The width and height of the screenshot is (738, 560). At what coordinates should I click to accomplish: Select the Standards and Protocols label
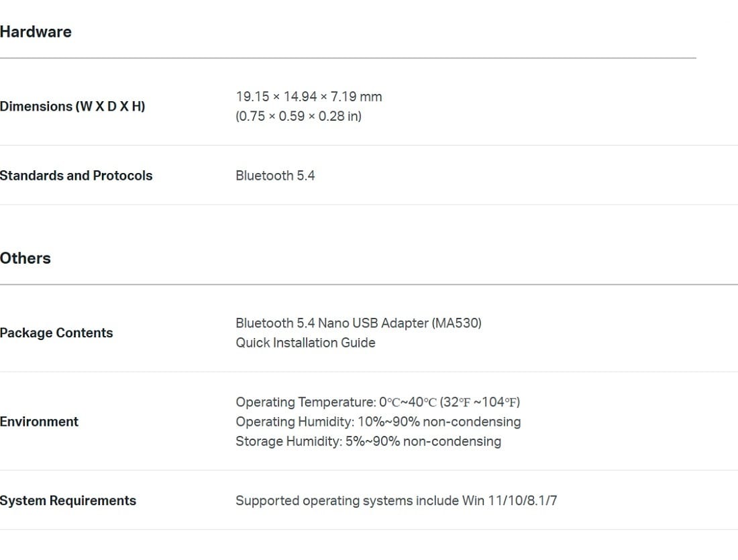[x=76, y=176]
